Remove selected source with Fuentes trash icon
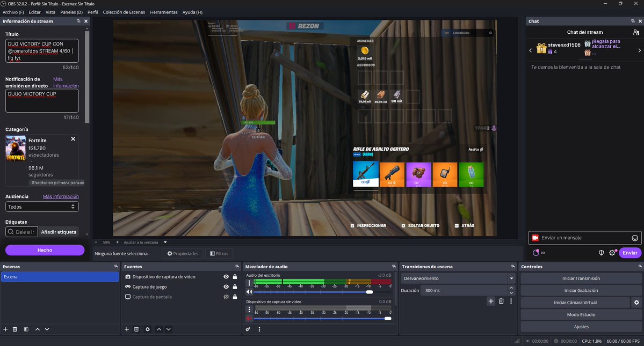This screenshot has width=644, height=346. tap(136, 329)
